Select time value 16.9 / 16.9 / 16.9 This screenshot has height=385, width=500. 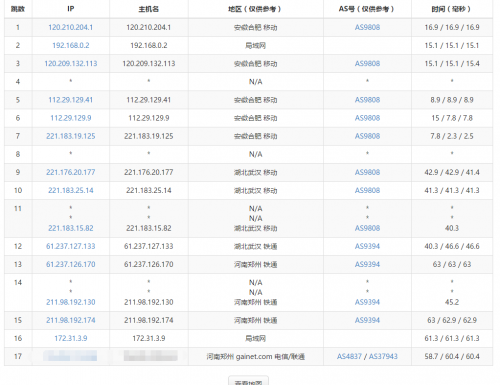pyautogui.click(x=452, y=27)
